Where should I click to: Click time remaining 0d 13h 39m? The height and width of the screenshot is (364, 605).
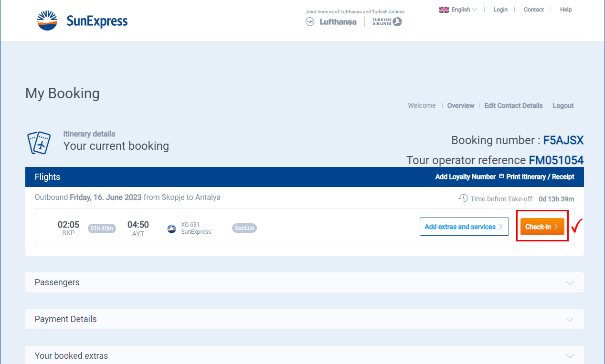coord(556,199)
